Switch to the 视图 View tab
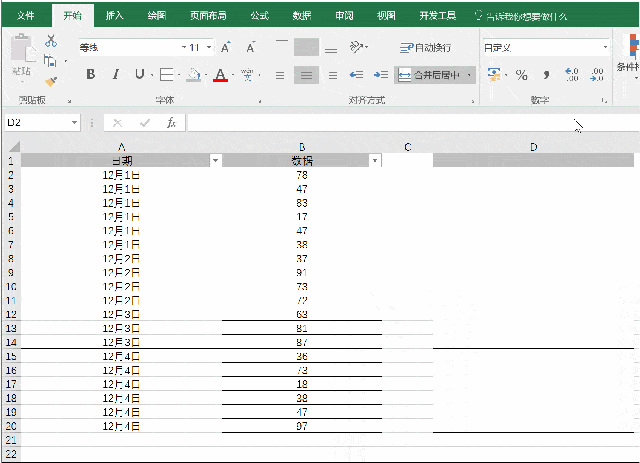 click(386, 16)
